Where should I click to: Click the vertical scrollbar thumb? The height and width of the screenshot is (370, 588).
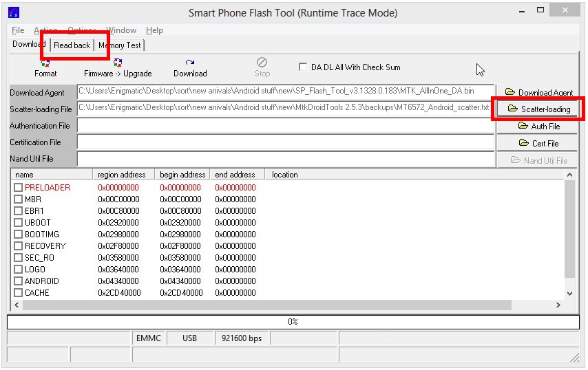(569, 229)
